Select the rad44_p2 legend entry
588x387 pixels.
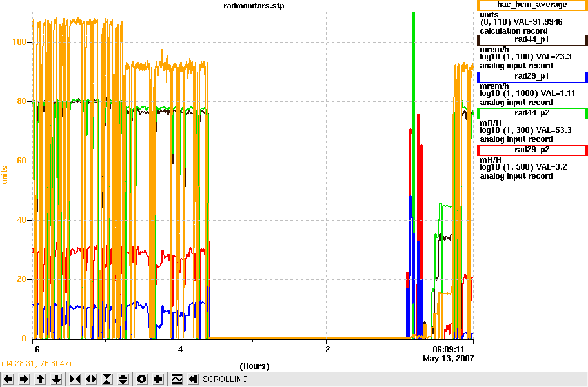[x=532, y=113]
